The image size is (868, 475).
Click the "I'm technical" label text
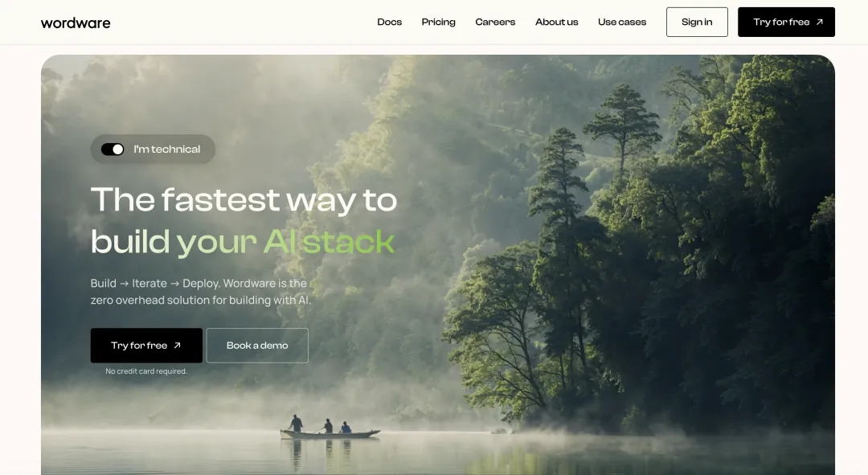(166, 149)
